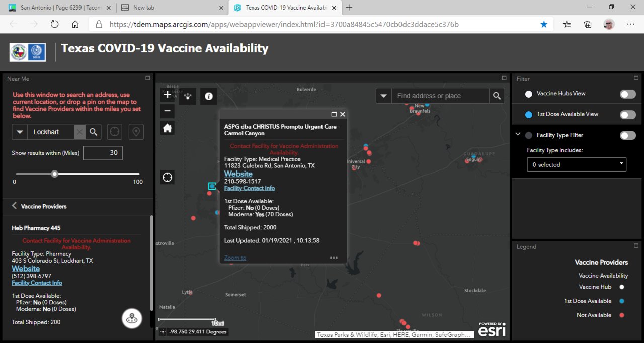This screenshot has height=343, width=644.
Task: Click the round directions button in Near Me
Action: tap(132, 318)
